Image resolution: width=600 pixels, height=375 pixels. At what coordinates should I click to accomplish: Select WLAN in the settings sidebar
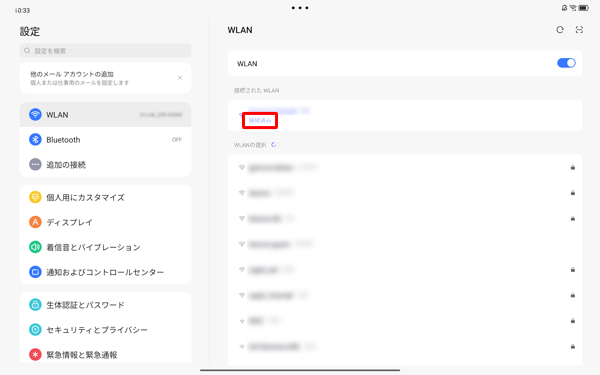pyautogui.click(x=105, y=114)
